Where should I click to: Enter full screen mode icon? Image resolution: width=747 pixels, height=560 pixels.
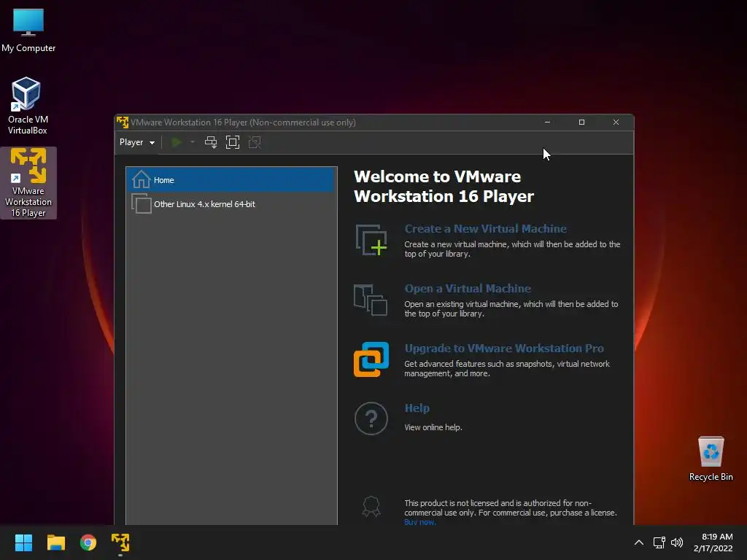click(x=233, y=142)
